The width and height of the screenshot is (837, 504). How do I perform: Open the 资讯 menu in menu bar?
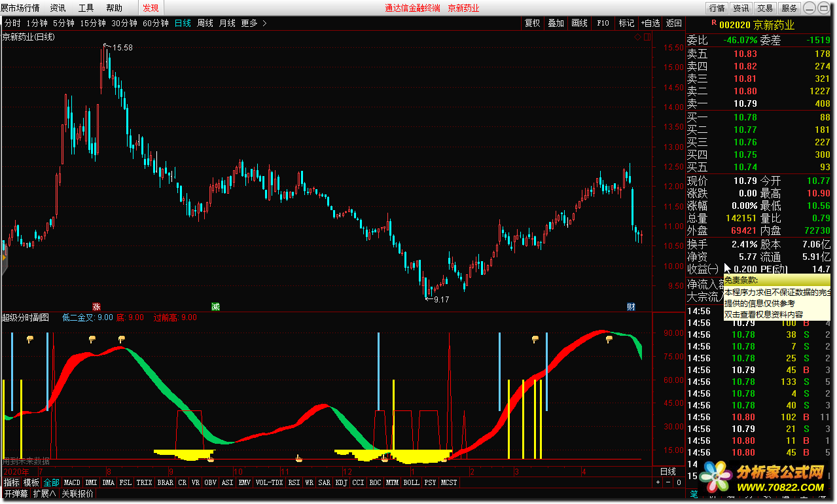[x=58, y=8]
